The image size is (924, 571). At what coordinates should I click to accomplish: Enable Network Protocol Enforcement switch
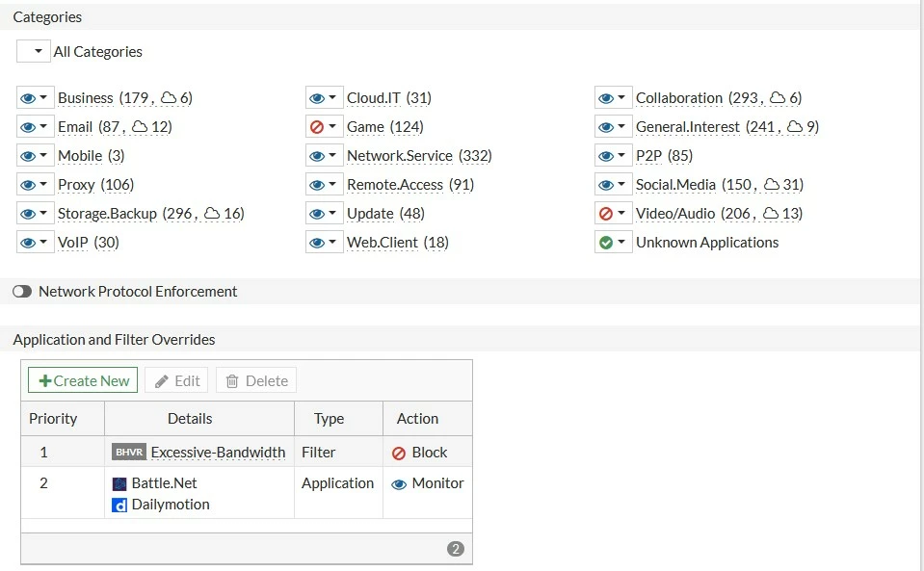[22, 292]
